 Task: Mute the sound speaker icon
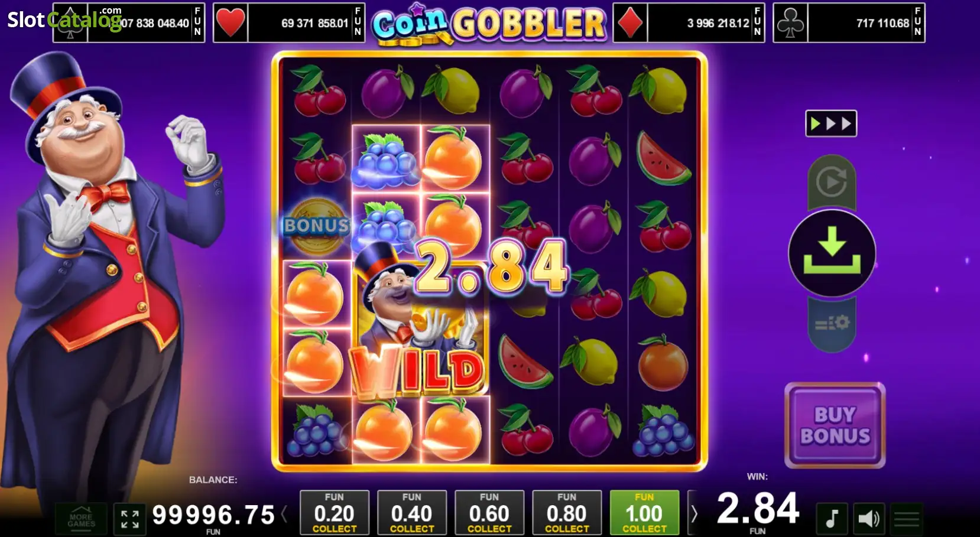click(869, 519)
